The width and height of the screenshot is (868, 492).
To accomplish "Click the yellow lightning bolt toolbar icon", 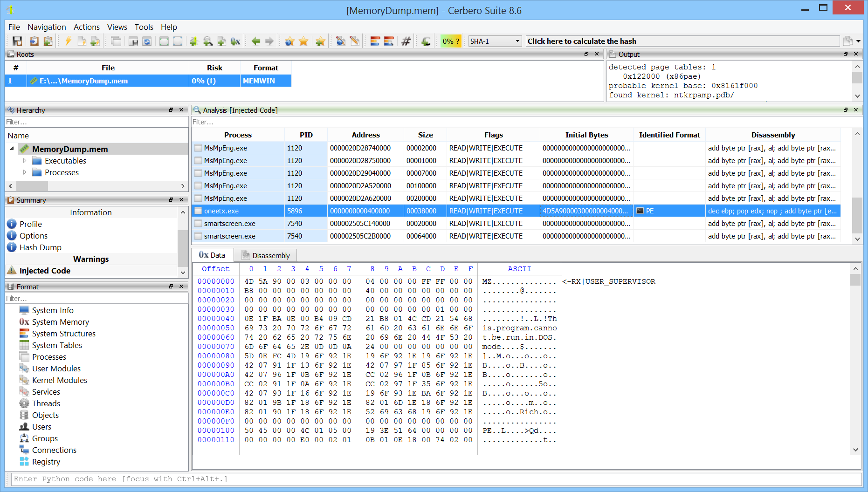I will 68,41.
